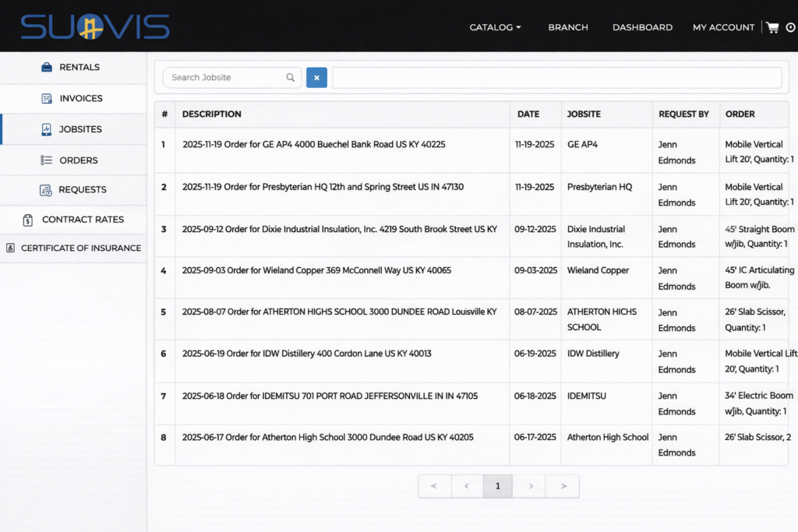This screenshot has width=798, height=532.
Task: Go to the Dashboard menu item
Action: [642, 27]
